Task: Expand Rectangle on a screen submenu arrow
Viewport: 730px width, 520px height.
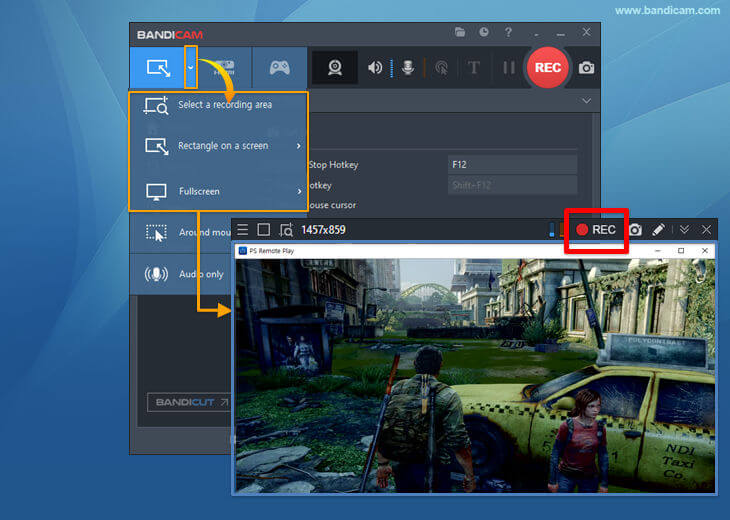Action: click(x=298, y=146)
